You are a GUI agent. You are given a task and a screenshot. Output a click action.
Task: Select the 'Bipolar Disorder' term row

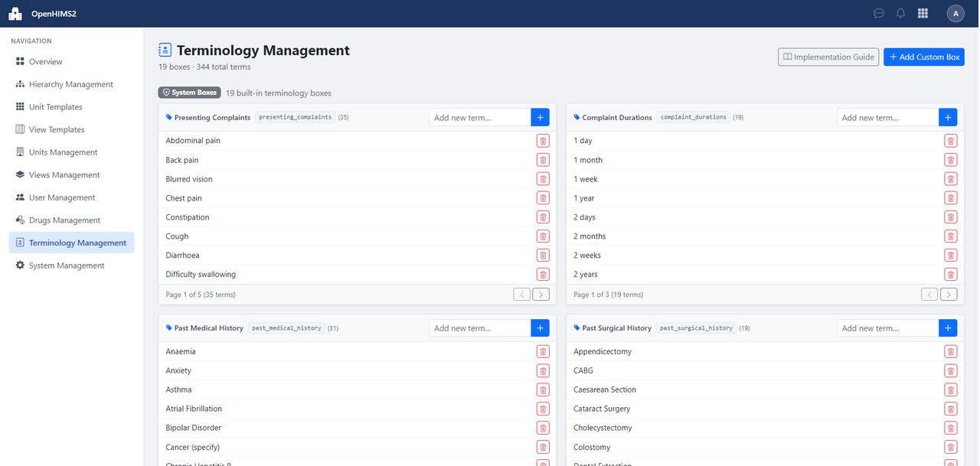coord(357,429)
